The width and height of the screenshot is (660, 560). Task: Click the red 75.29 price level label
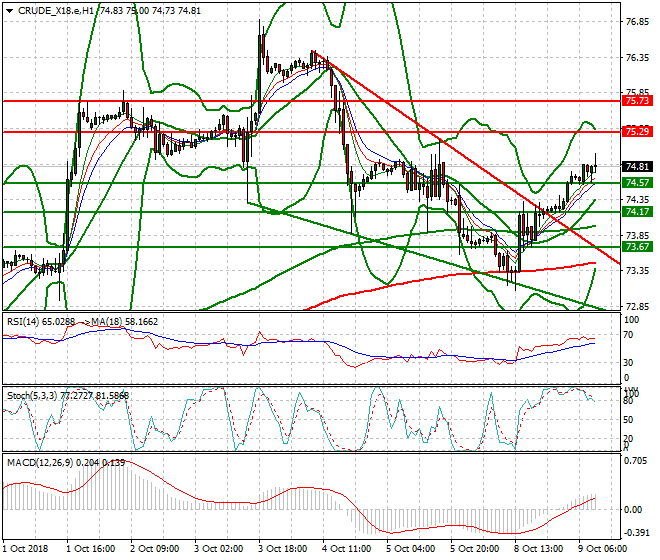click(x=637, y=132)
